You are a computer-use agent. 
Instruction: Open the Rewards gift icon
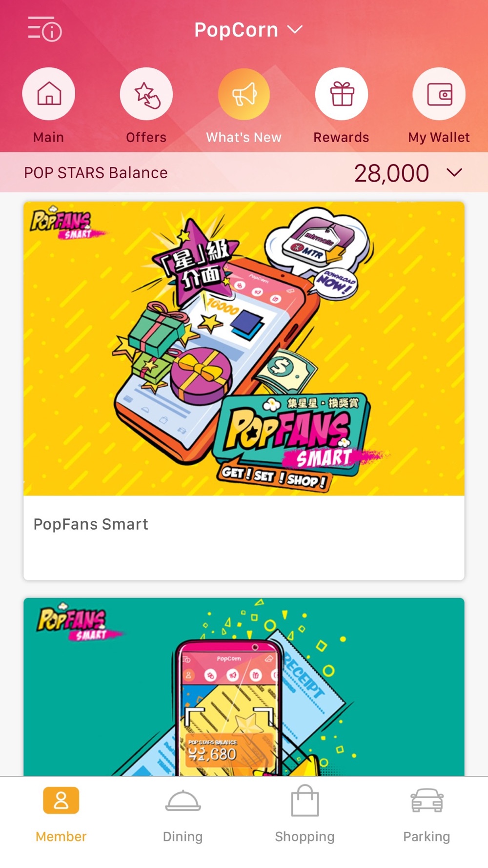pyautogui.click(x=342, y=94)
